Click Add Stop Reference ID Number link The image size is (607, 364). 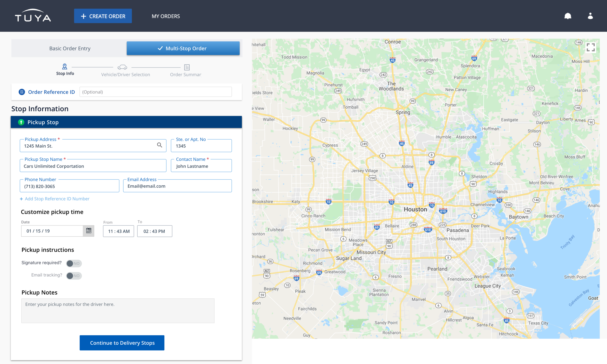coord(57,199)
